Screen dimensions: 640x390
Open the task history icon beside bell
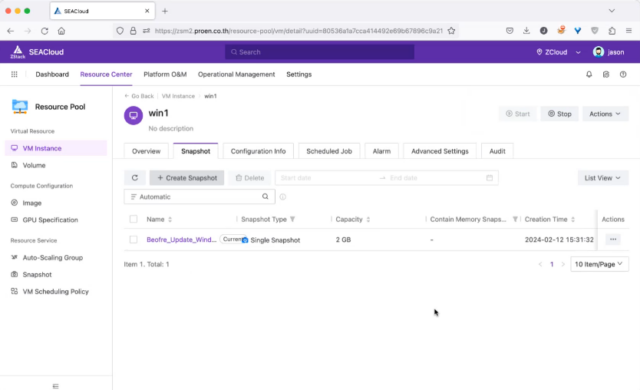pos(606,74)
